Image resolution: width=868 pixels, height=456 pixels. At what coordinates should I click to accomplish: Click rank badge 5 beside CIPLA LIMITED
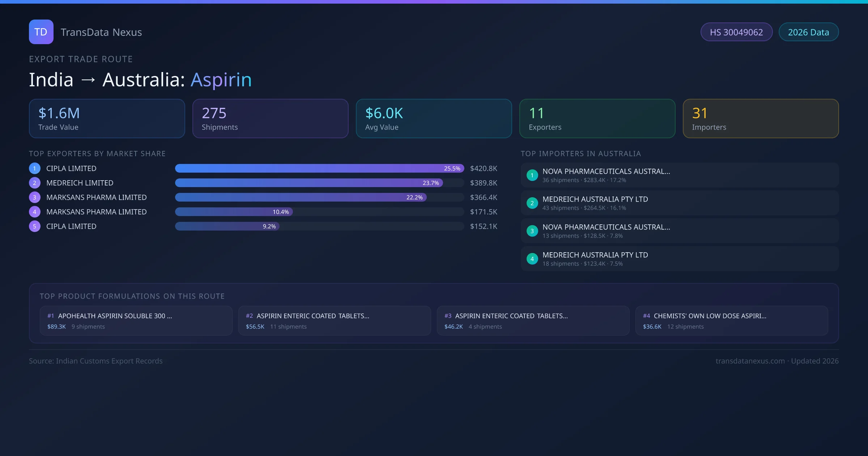[34, 226]
